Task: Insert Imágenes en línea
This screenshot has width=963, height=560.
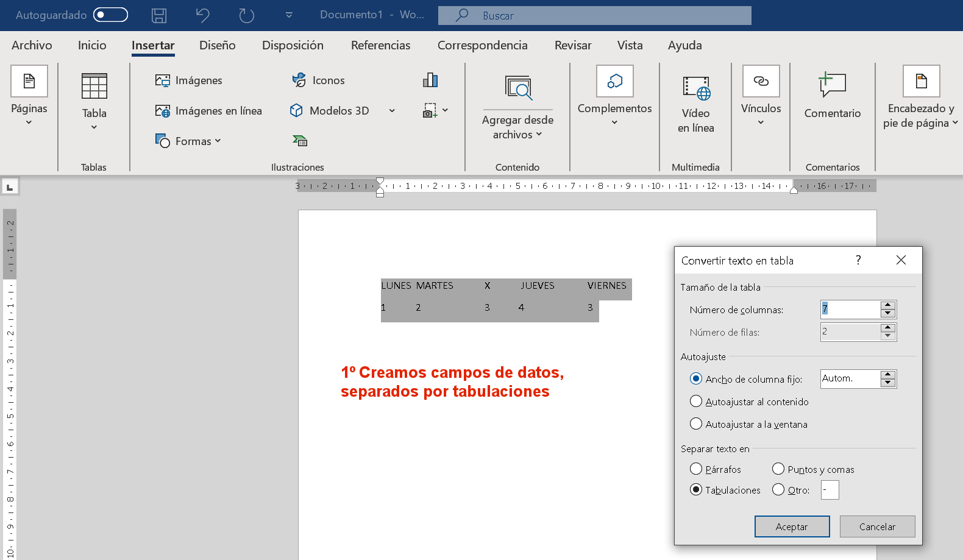Action: point(208,111)
